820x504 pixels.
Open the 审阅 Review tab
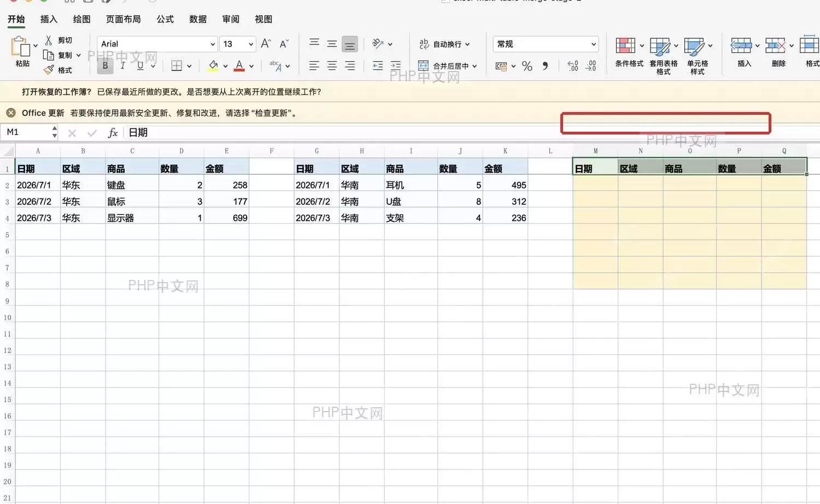[x=231, y=19]
